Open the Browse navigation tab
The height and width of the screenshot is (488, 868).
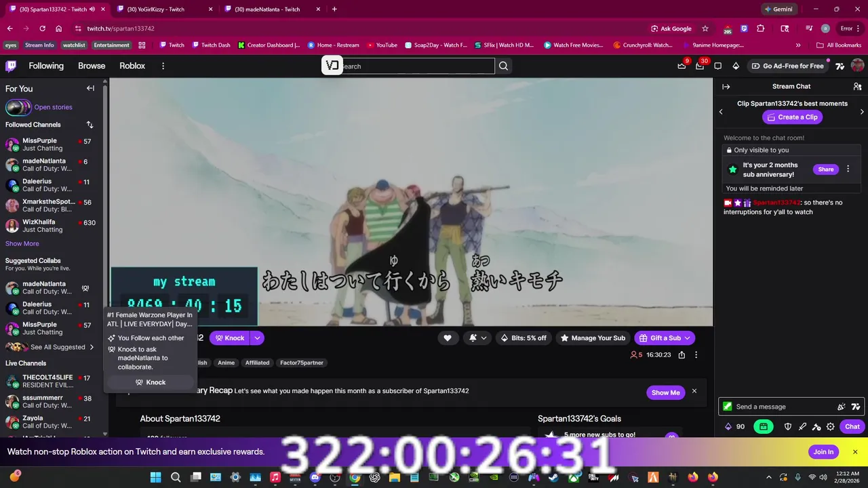(92, 66)
